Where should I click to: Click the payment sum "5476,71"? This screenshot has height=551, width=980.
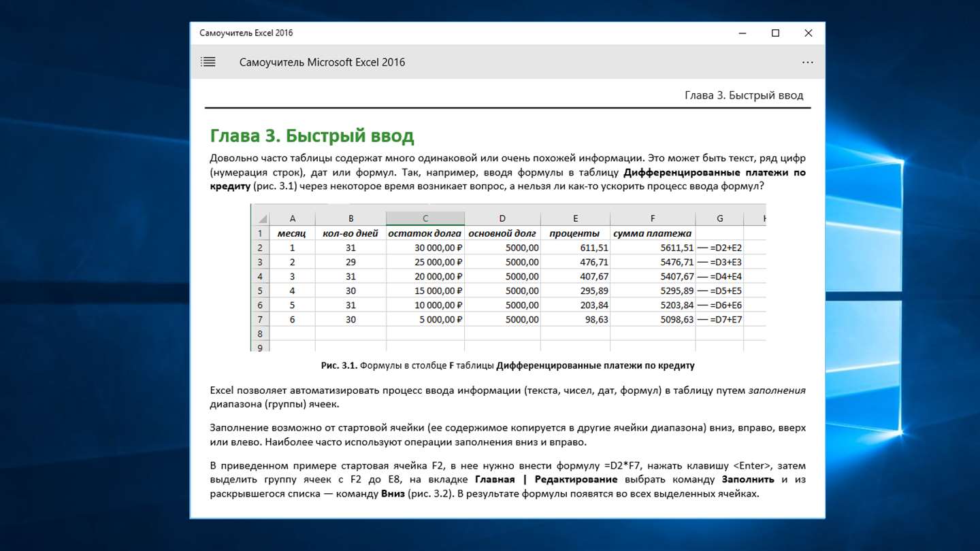[677, 262]
